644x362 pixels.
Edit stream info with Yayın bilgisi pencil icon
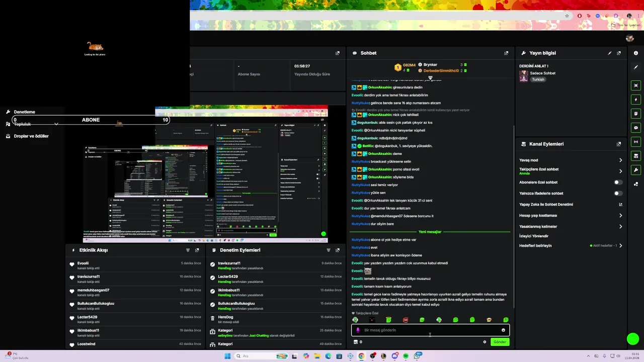point(610,53)
